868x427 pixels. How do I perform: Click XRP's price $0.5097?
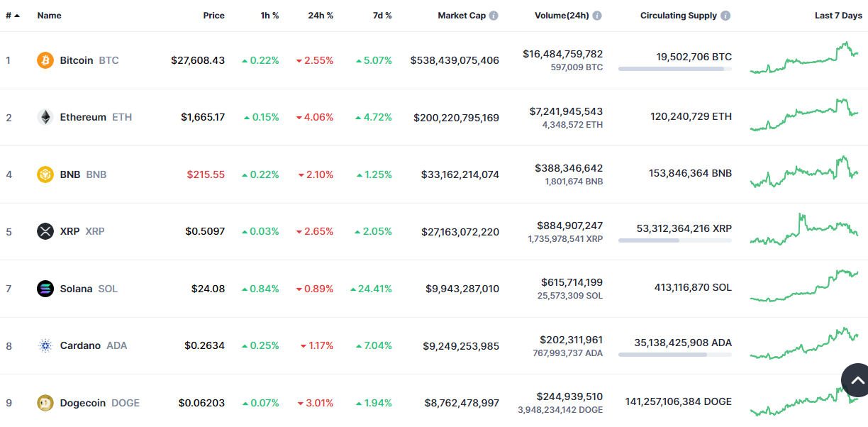click(x=205, y=231)
